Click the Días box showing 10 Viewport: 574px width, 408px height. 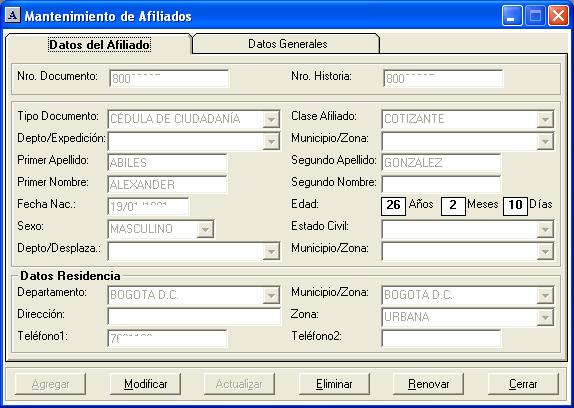click(x=515, y=206)
